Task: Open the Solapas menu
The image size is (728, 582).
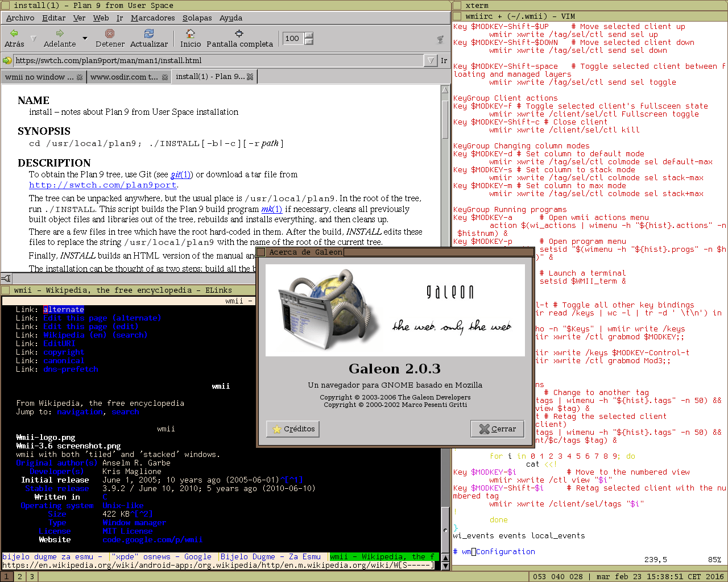Action: point(197,18)
